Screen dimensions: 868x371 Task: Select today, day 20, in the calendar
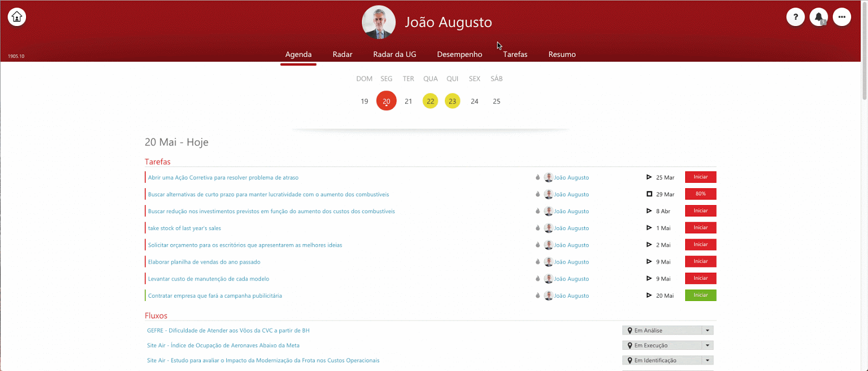click(x=386, y=101)
